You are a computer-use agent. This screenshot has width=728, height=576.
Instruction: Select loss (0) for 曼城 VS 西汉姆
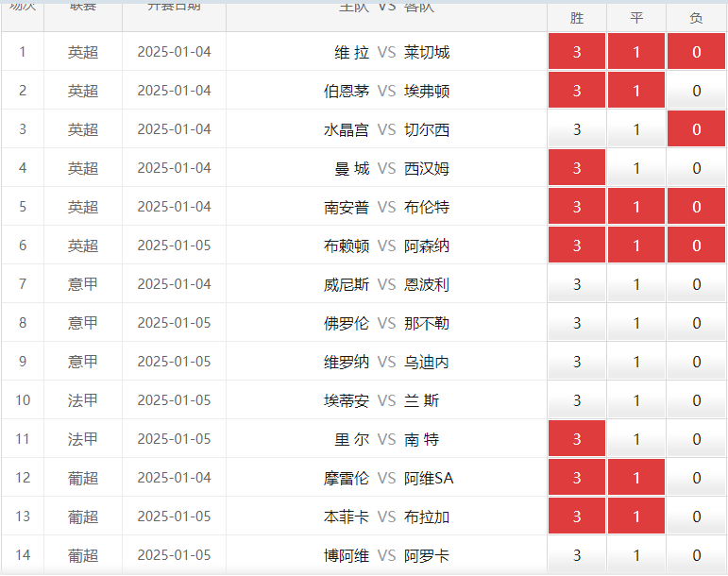696,167
